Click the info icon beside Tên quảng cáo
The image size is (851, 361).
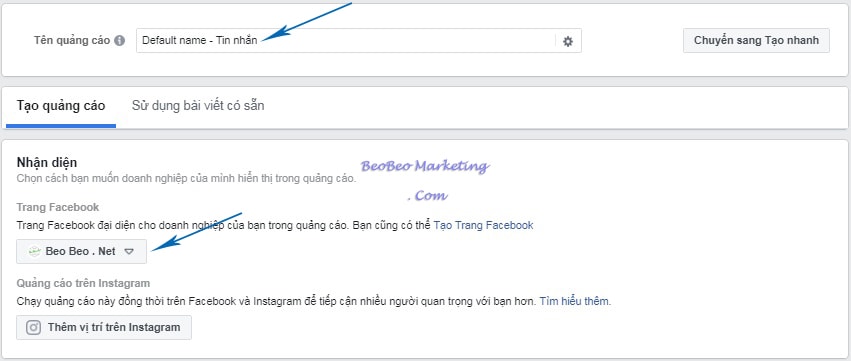(x=119, y=41)
